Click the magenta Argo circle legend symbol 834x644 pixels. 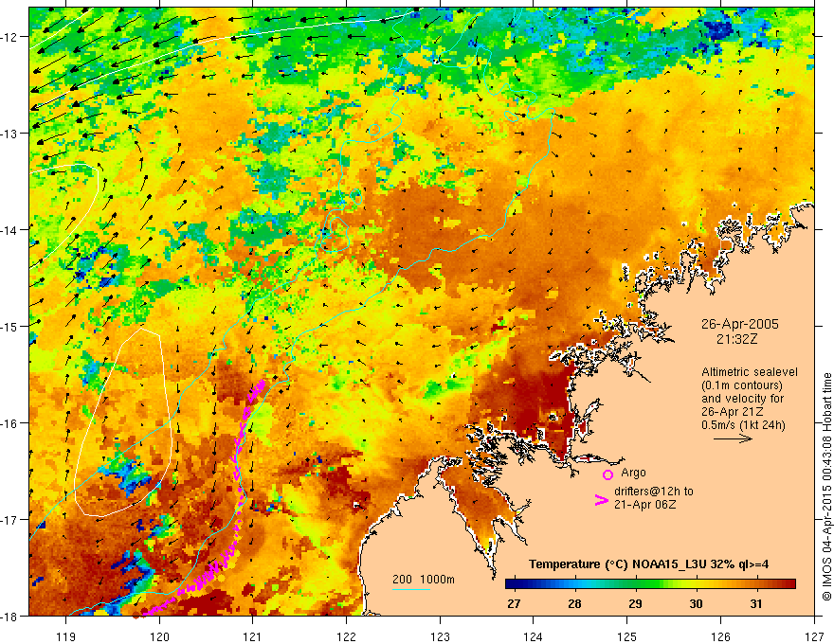click(607, 474)
